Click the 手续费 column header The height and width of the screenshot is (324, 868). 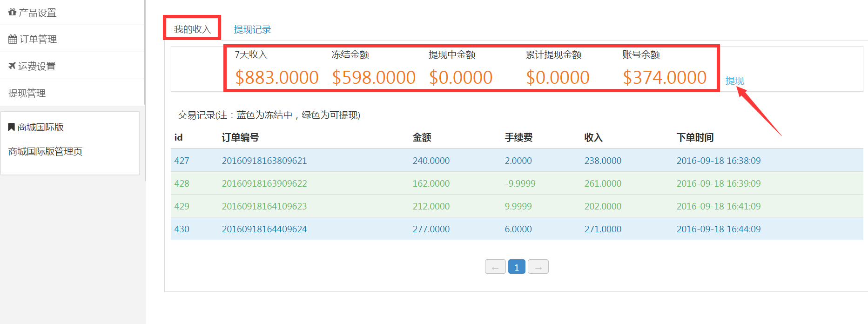click(518, 137)
